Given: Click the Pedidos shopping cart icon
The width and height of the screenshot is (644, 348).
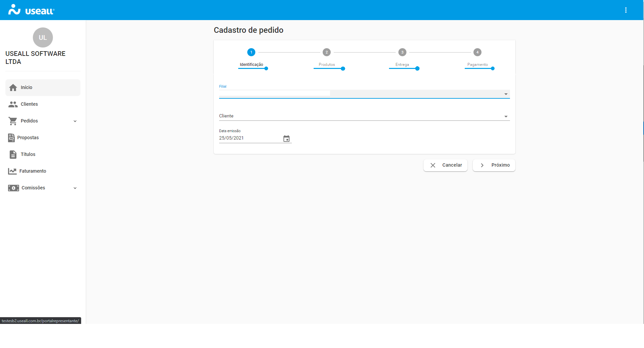Looking at the screenshot, I should (13, 121).
